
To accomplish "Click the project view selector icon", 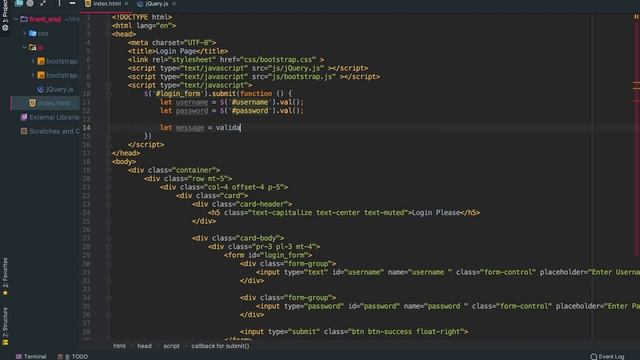I will click(19, 3).
